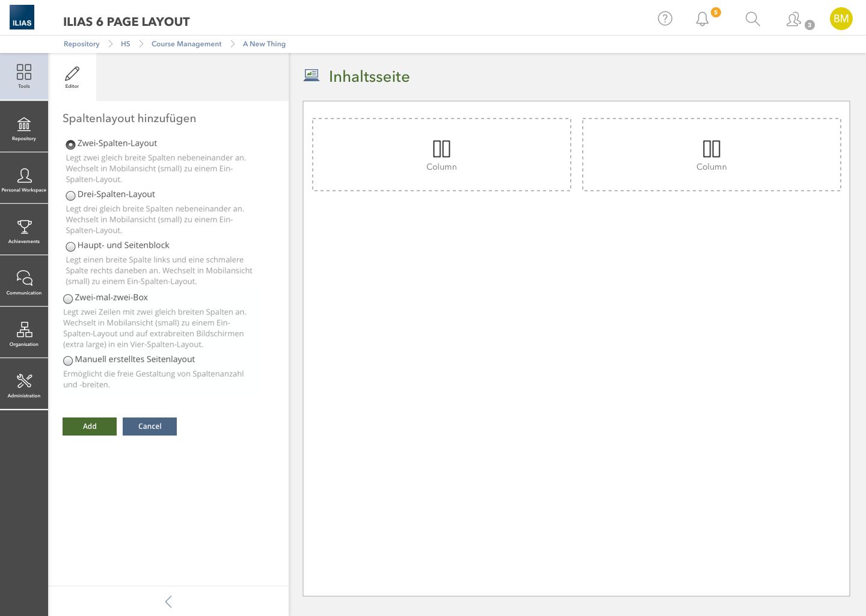Viewport: 866px width, 616px height.
Task: Click the Add button
Action: tap(90, 427)
